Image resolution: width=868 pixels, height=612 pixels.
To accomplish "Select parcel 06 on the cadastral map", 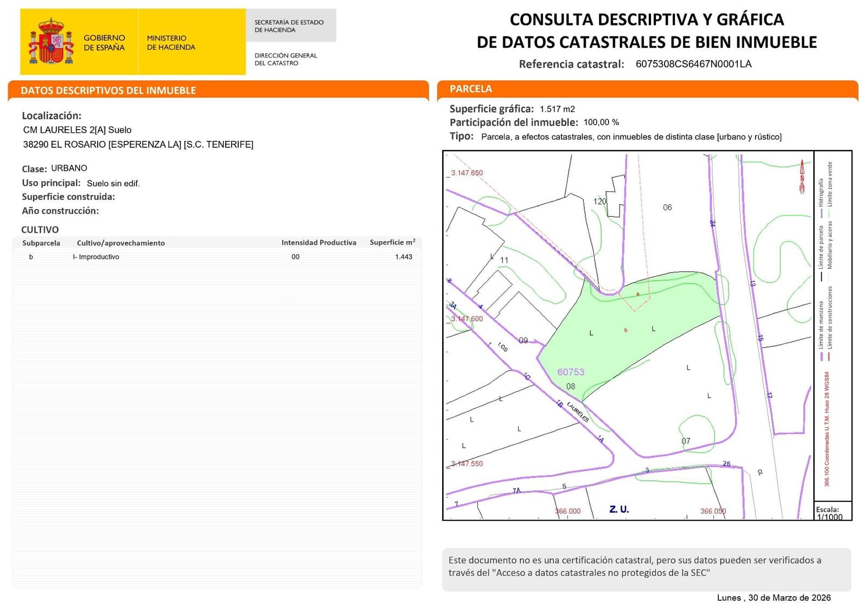I will coord(668,207).
